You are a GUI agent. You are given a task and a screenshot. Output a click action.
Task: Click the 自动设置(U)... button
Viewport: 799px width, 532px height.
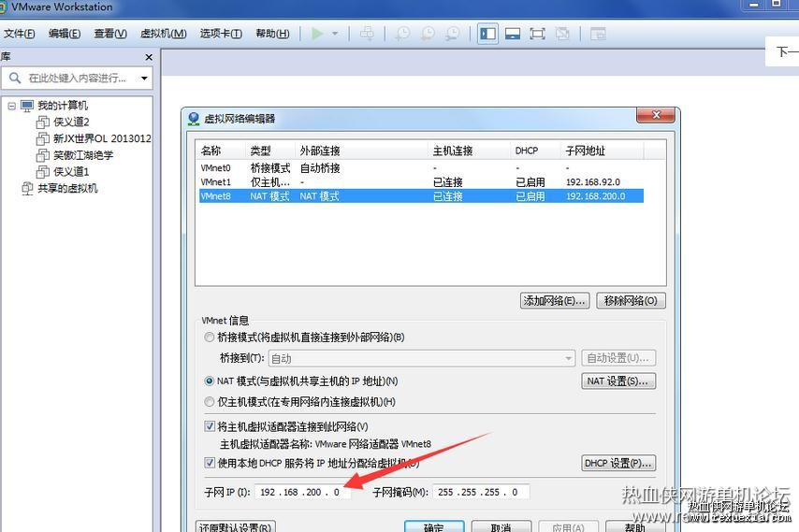coord(618,358)
